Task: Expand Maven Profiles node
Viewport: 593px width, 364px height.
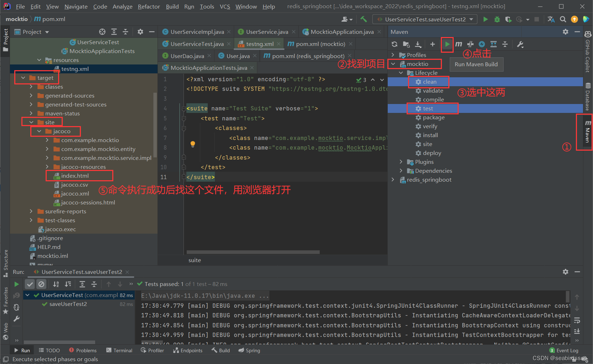Action: [x=393, y=55]
